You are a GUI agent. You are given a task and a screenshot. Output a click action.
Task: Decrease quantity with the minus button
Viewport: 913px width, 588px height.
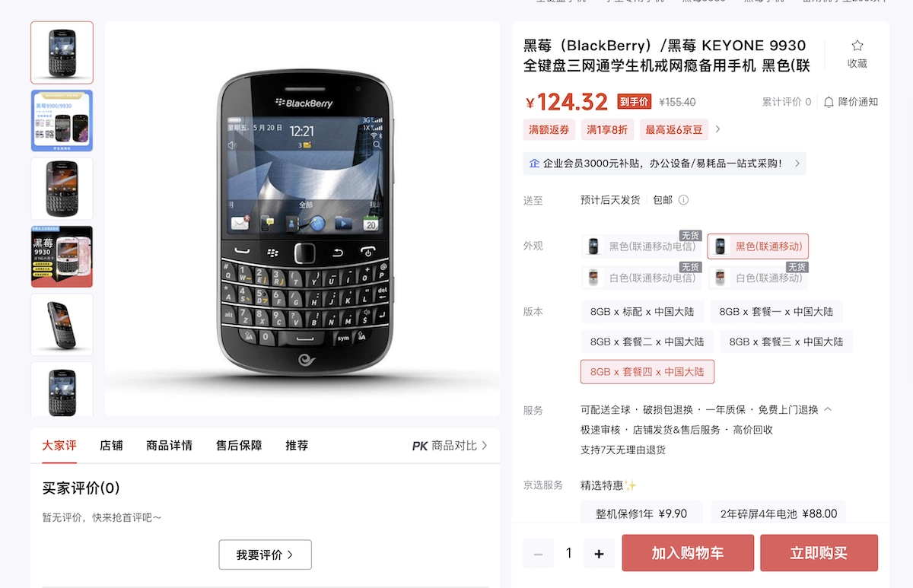coord(538,554)
